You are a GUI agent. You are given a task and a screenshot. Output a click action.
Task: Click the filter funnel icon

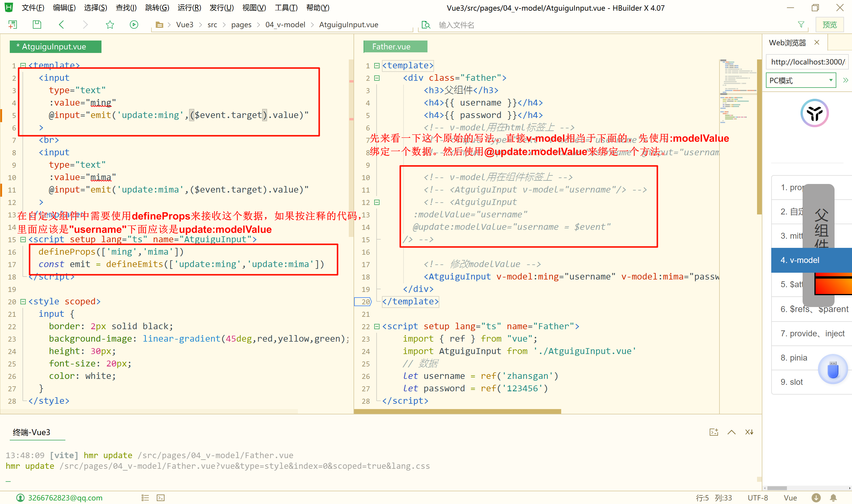click(801, 25)
